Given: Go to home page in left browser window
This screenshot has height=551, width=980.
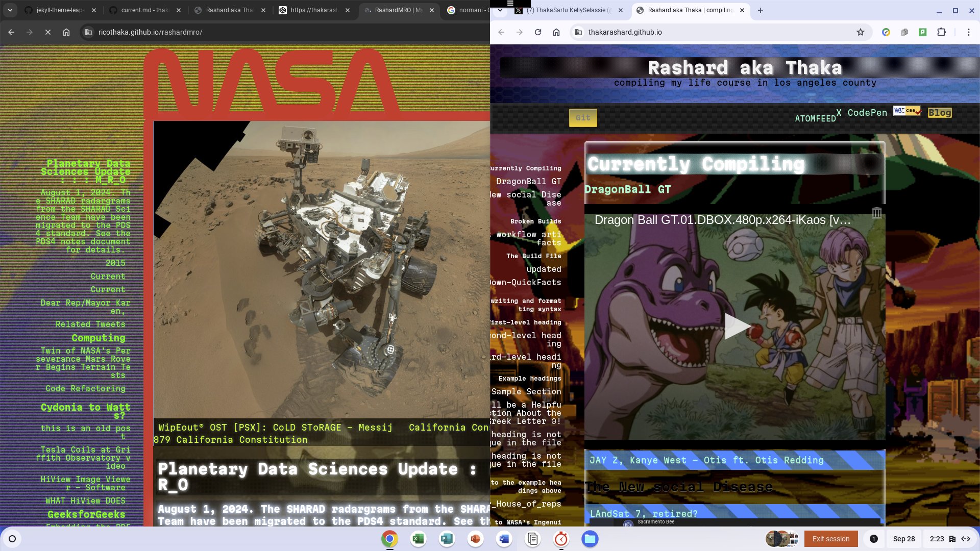Looking at the screenshot, I should pos(66,32).
